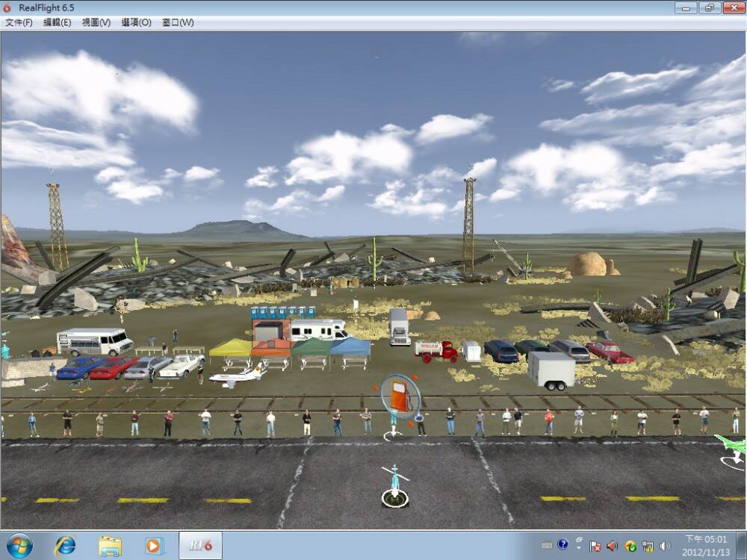
Task: Open the blue help tray icon
Action: (562, 545)
